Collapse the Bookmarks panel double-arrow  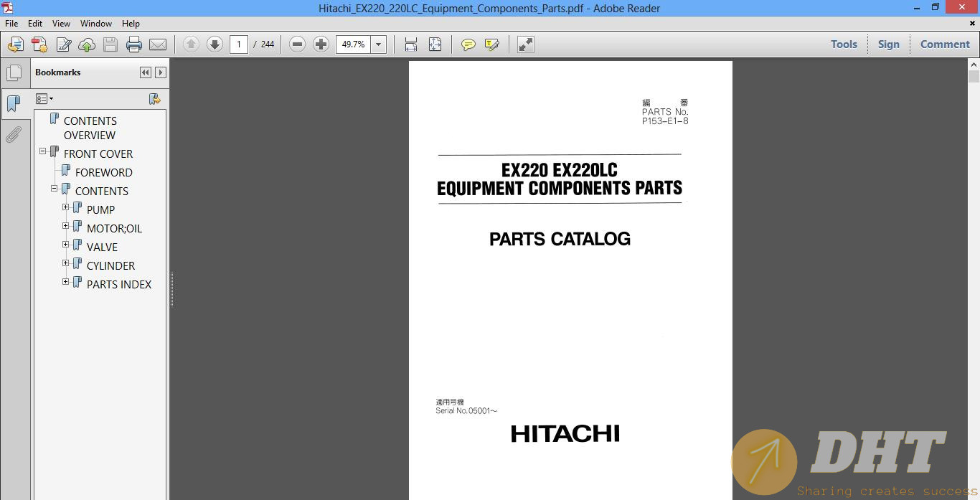(146, 72)
